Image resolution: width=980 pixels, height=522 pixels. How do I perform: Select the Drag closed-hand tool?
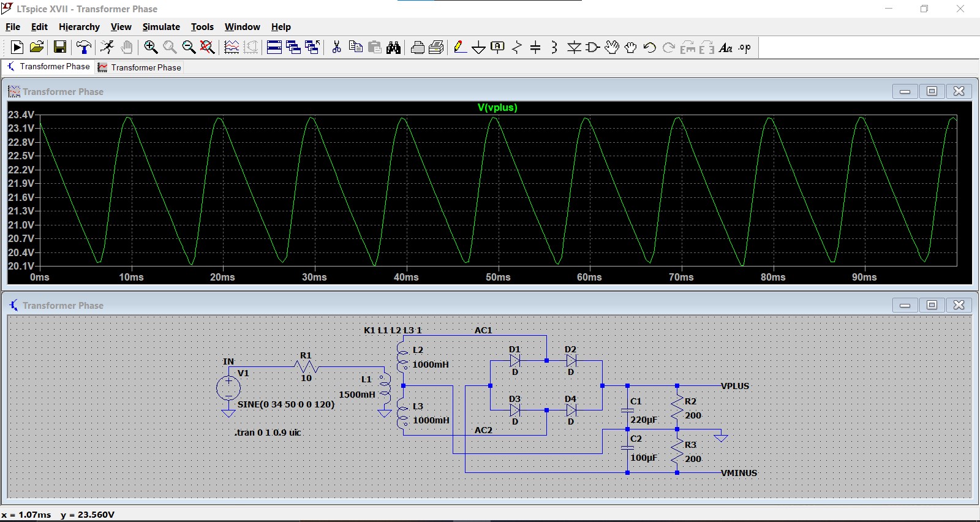pyautogui.click(x=631, y=47)
